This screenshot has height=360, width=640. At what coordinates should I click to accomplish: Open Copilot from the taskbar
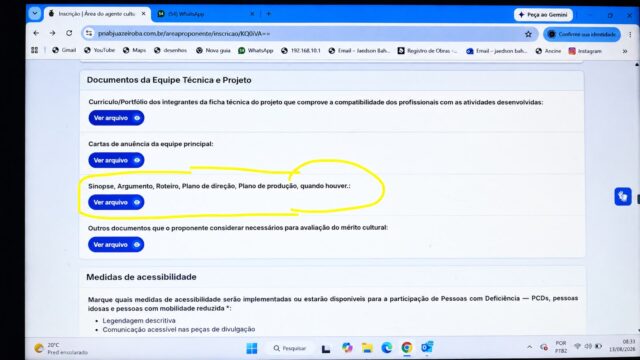347,348
